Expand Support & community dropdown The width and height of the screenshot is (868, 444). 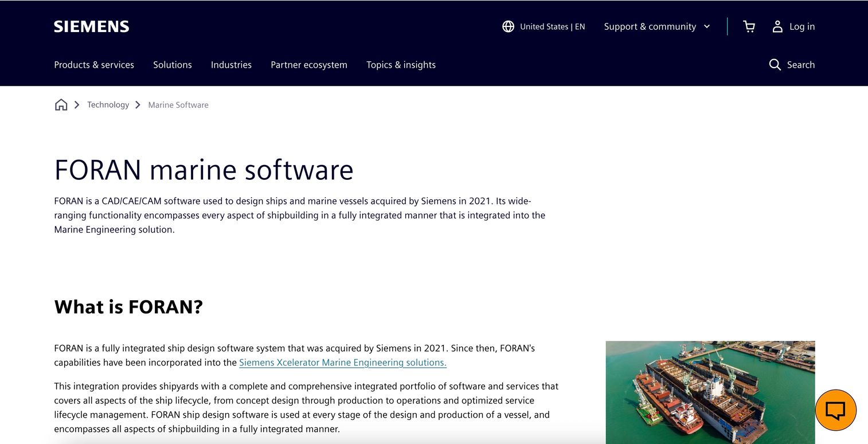pos(657,26)
